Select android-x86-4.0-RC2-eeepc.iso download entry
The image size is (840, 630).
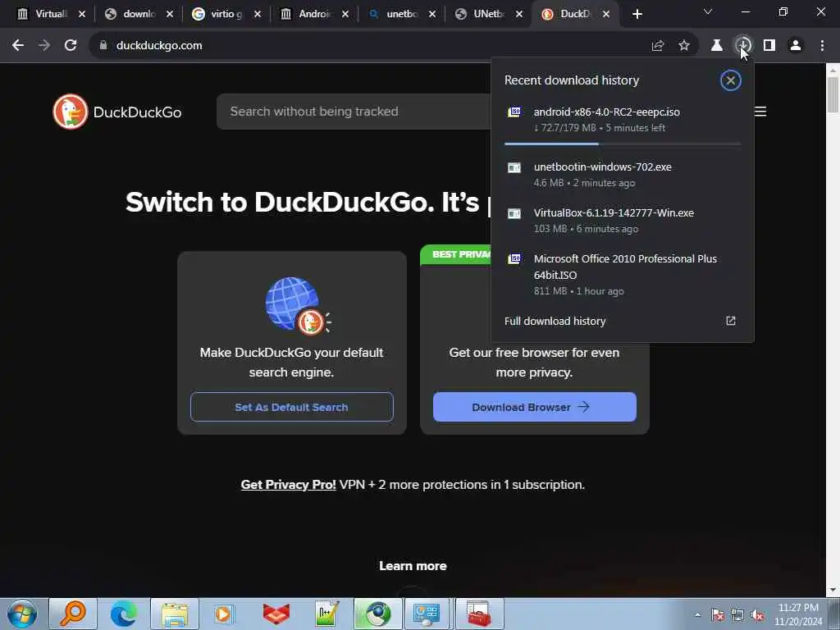622,121
